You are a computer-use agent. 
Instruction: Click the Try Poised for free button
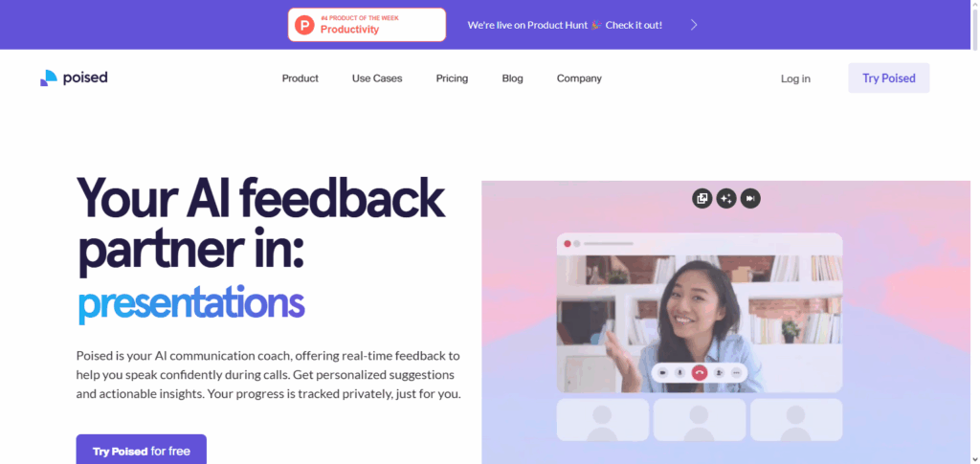coord(142,450)
